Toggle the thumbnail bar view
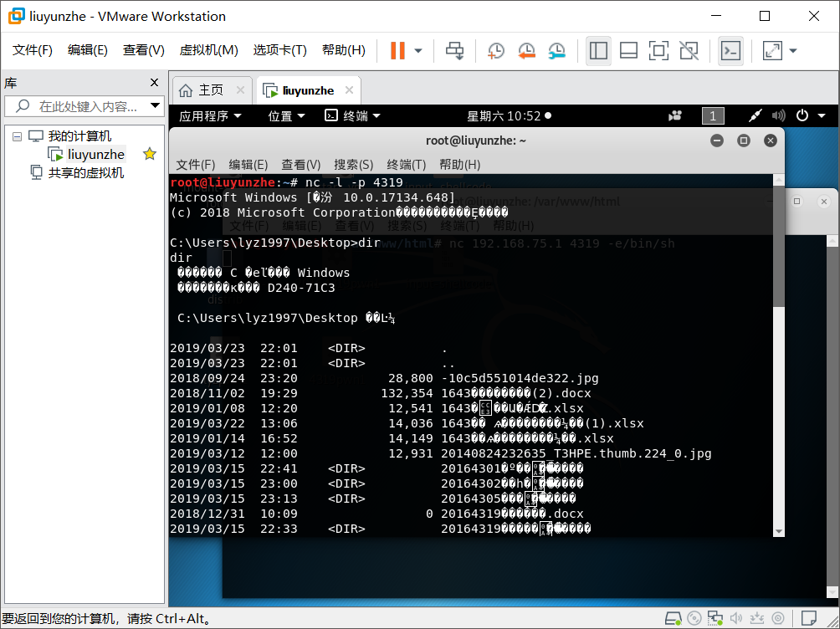Screen dimensions: 840x629 (x=628, y=51)
